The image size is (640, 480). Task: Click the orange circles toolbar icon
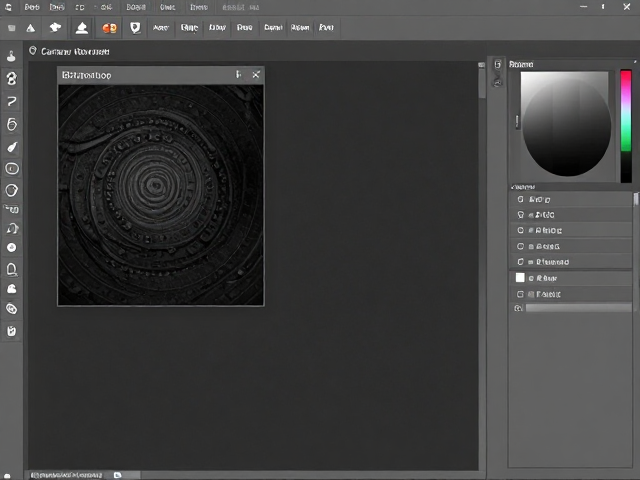point(109,28)
